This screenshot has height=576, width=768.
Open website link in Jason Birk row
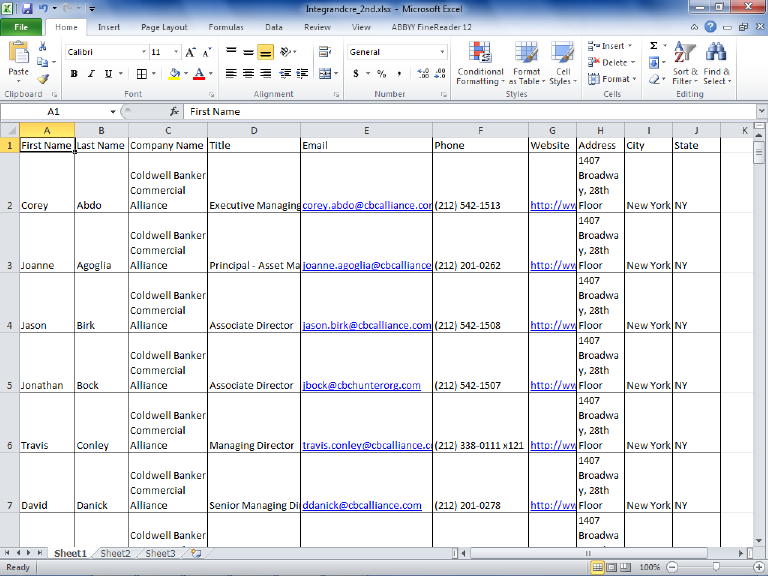point(552,326)
